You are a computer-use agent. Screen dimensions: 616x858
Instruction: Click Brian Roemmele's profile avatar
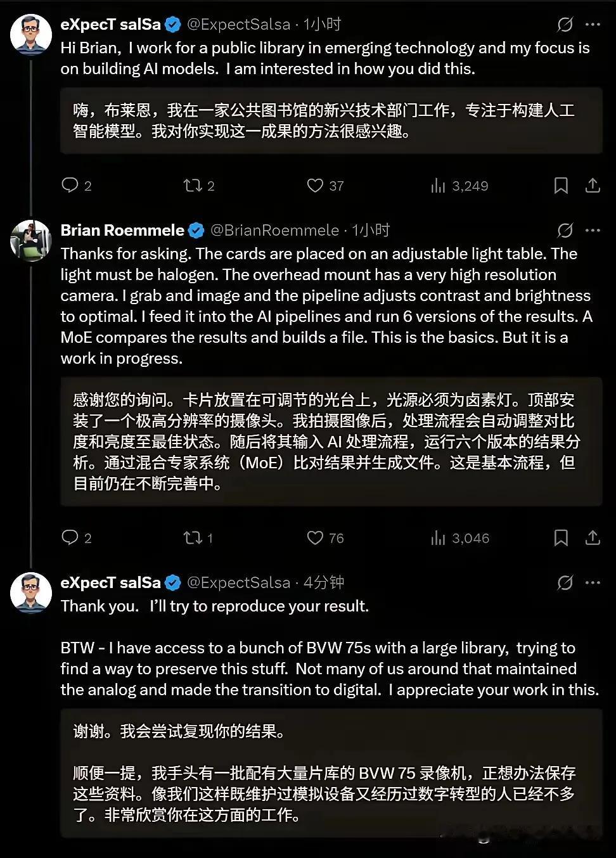pos(30,241)
